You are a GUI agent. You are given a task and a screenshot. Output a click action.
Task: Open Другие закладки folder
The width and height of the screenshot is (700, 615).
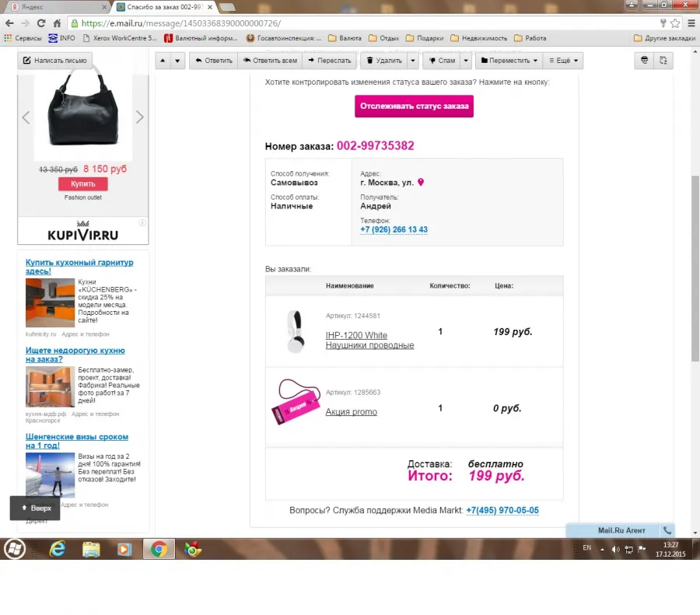click(665, 38)
